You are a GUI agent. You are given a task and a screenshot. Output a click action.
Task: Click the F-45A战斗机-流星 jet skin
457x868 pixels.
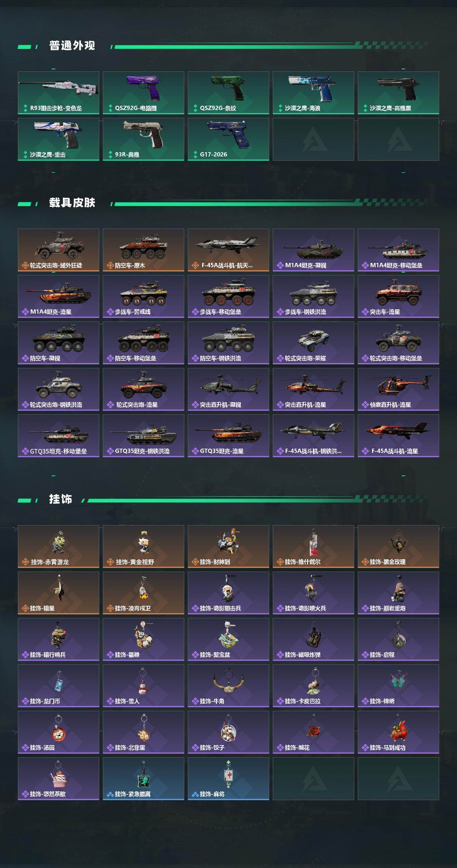coord(398,436)
